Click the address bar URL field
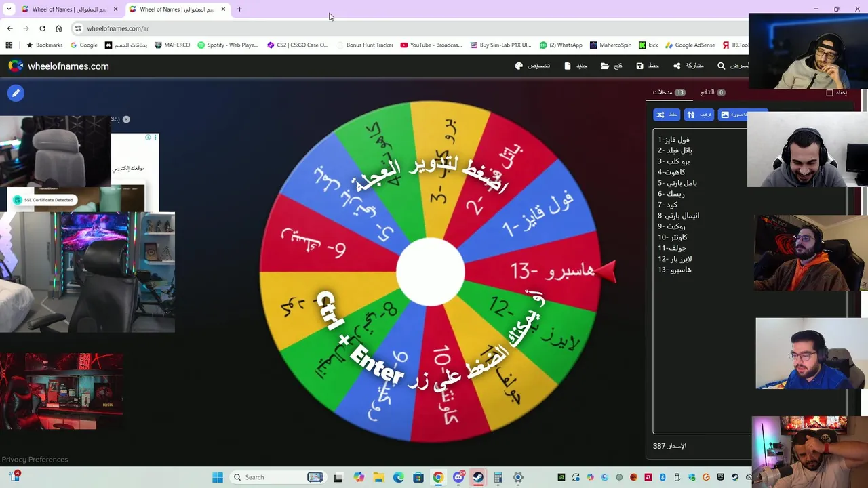 click(407, 28)
